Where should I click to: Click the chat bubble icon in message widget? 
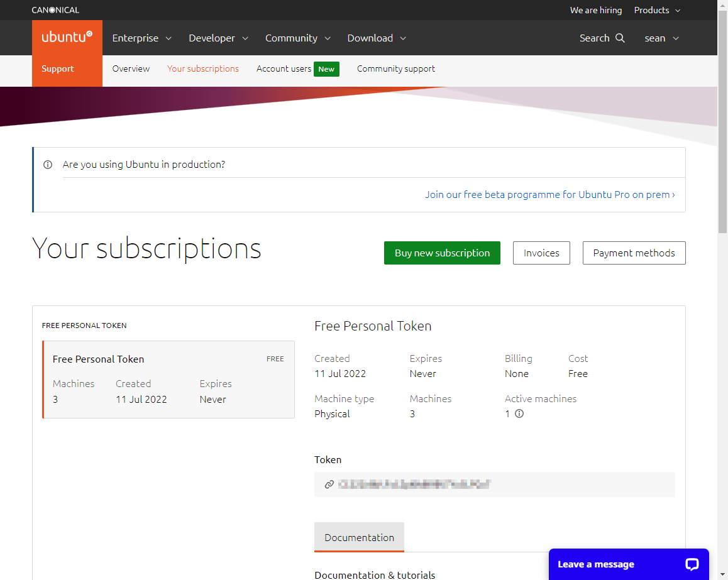[x=692, y=564]
